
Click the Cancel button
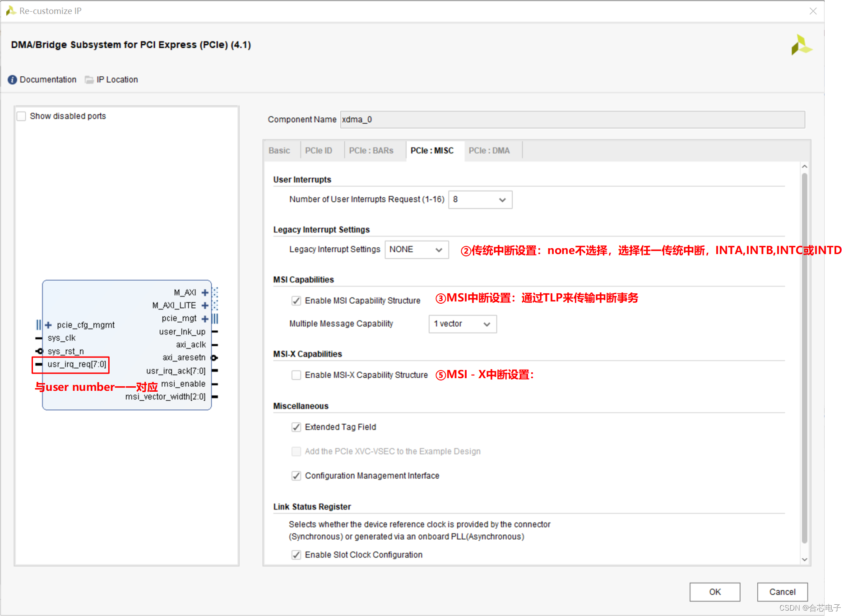click(x=783, y=592)
